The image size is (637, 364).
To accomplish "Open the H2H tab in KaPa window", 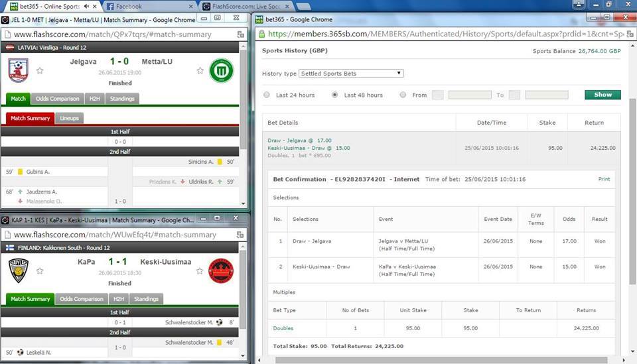I will click(x=119, y=299).
